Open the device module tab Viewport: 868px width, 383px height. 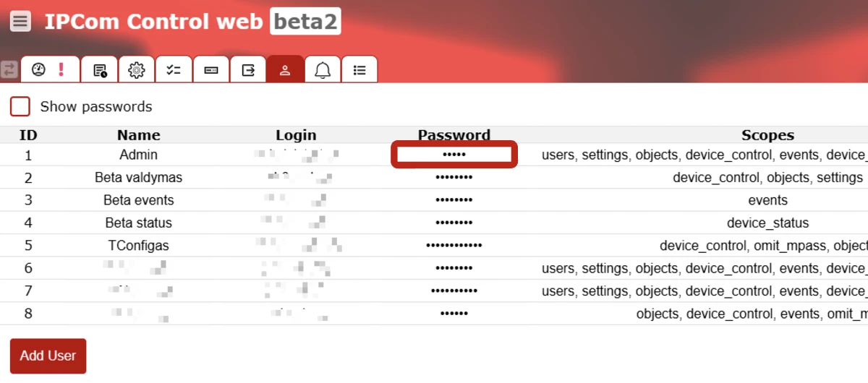(x=211, y=70)
